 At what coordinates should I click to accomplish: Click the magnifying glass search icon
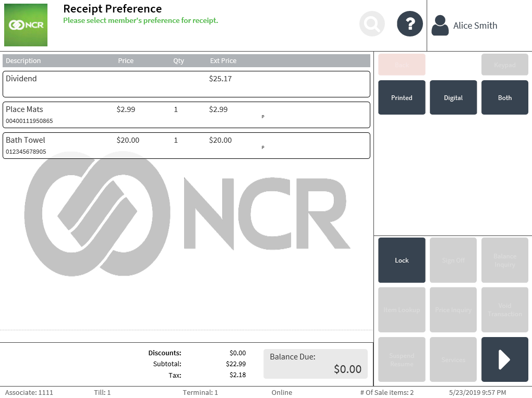pos(372,24)
